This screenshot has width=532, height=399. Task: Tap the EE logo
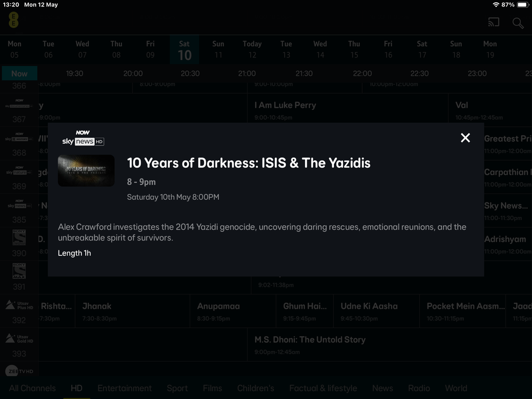[13, 20]
